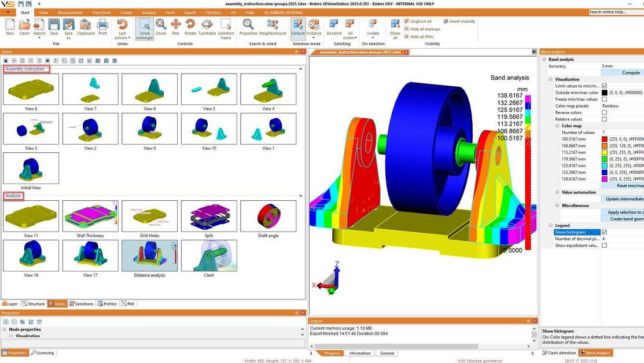Switch to the Structure panel tab
The width and height of the screenshot is (644, 363).
click(x=33, y=304)
